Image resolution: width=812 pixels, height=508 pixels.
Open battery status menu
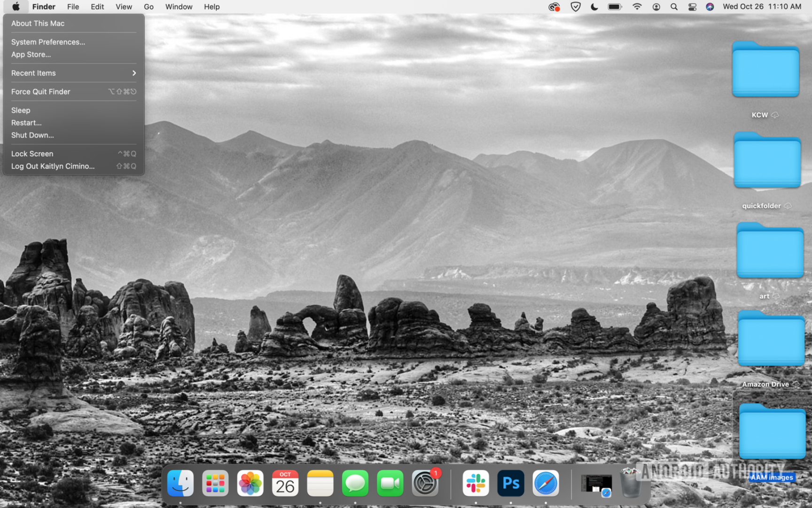[615, 7]
